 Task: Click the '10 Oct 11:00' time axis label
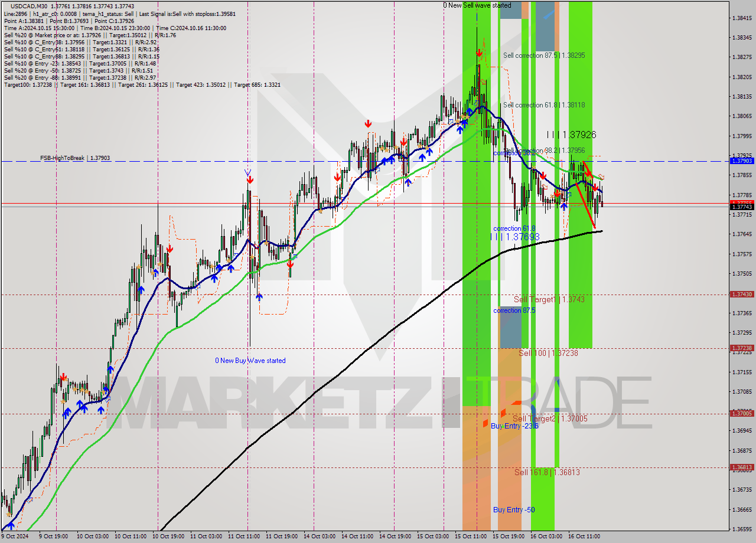pos(131,537)
